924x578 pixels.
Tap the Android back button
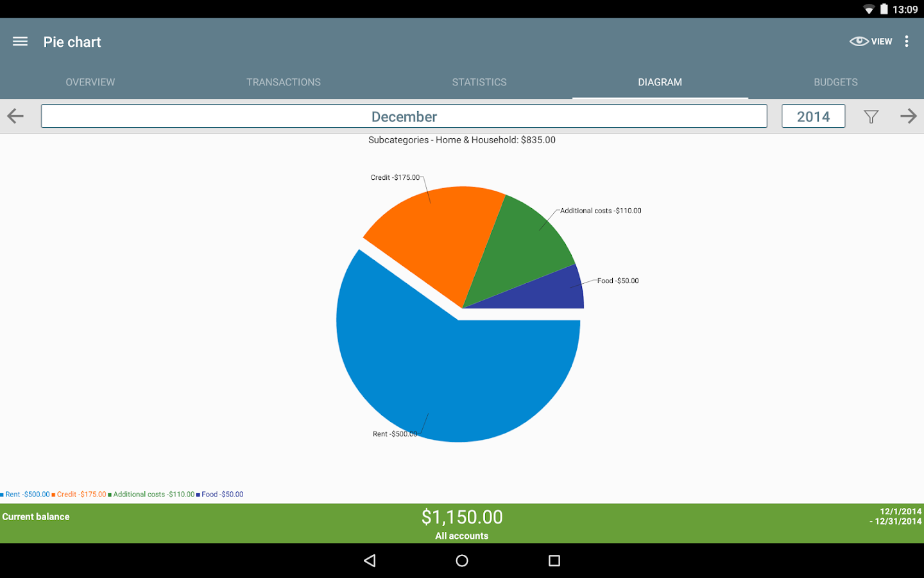click(370, 561)
